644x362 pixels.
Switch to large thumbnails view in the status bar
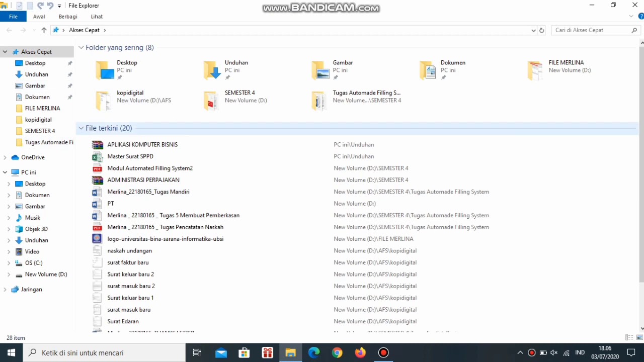click(x=639, y=337)
